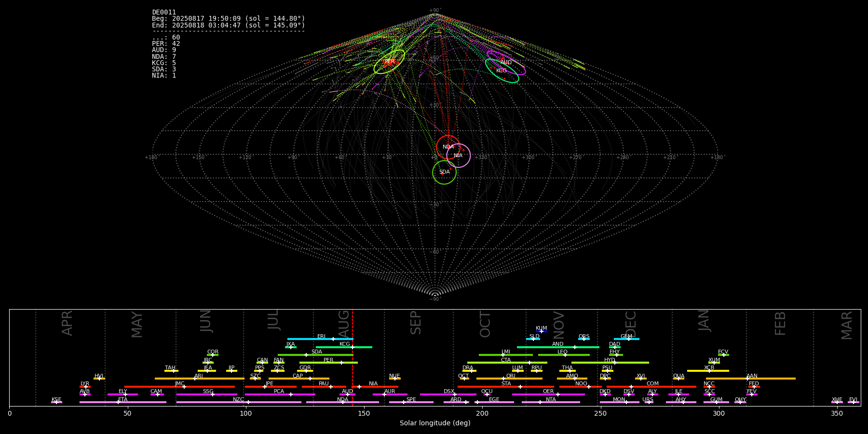The width and height of the screenshot is (868, 434).
Task: Click the +300 longitude tick label
Action: tap(528, 157)
